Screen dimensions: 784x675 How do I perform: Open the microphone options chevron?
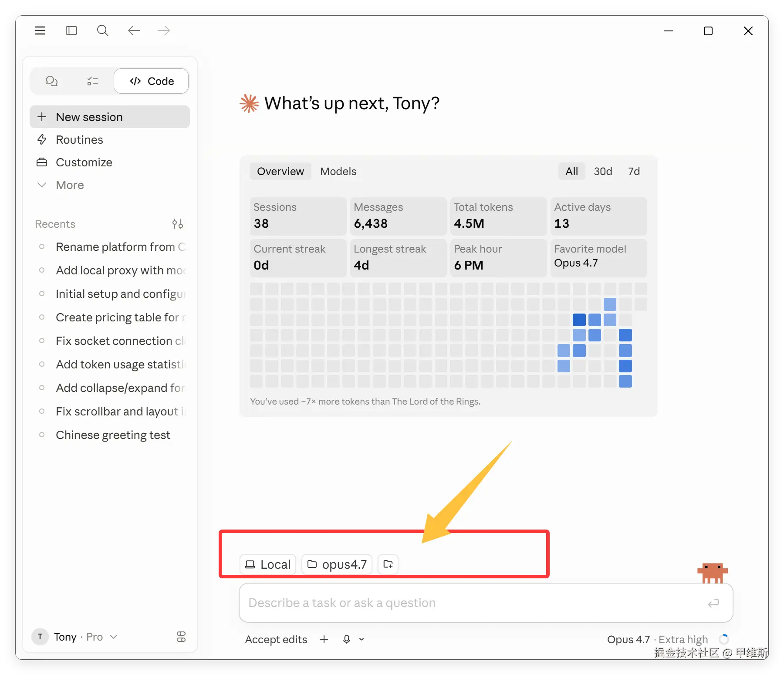tap(362, 639)
